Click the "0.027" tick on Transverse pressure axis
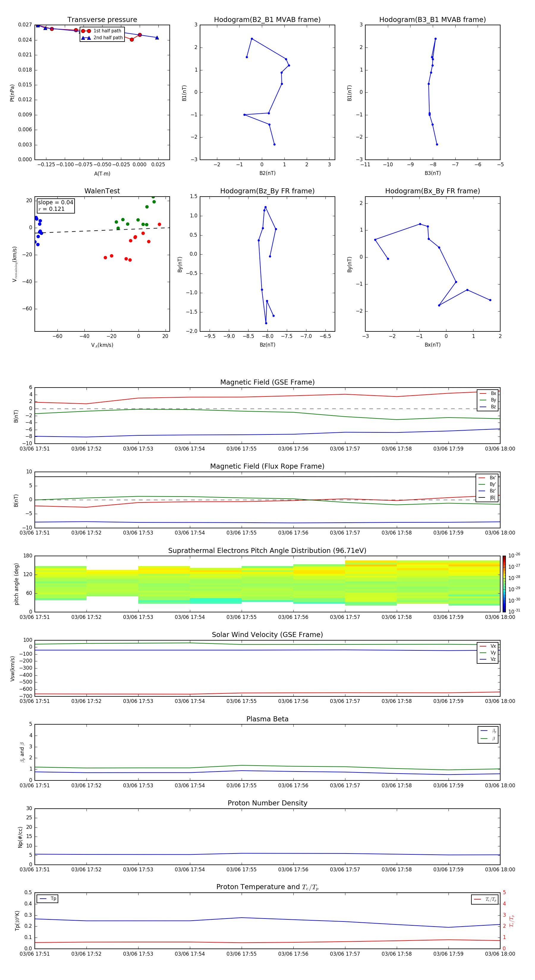The width and height of the screenshot is (535, 980). (25, 25)
